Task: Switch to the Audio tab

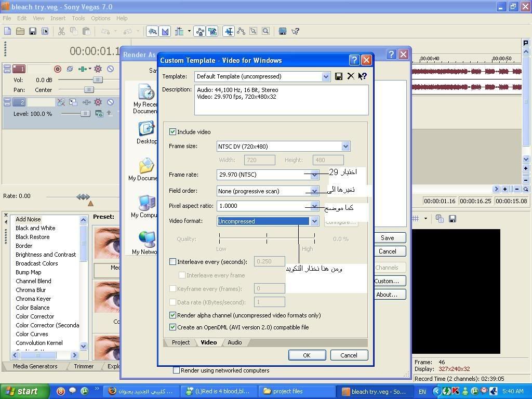Action: pyautogui.click(x=234, y=342)
